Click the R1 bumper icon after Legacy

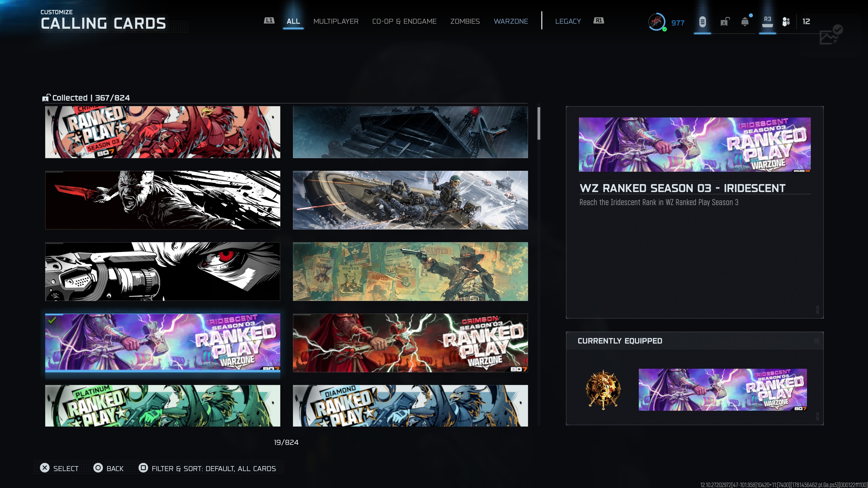pyautogui.click(x=598, y=21)
